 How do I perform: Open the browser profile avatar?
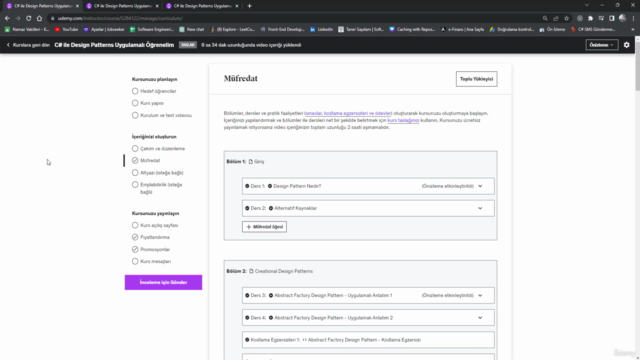(x=622, y=18)
